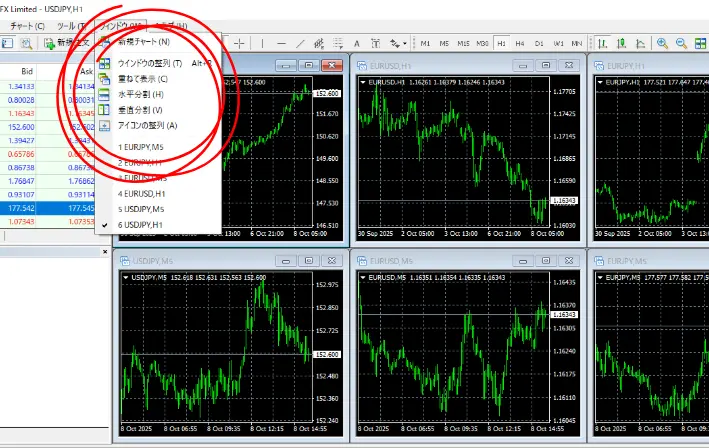Select the 177.542 bid row in market watch
Screen dimensions: 709x448
pyautogui.click(x=20, y=208)
